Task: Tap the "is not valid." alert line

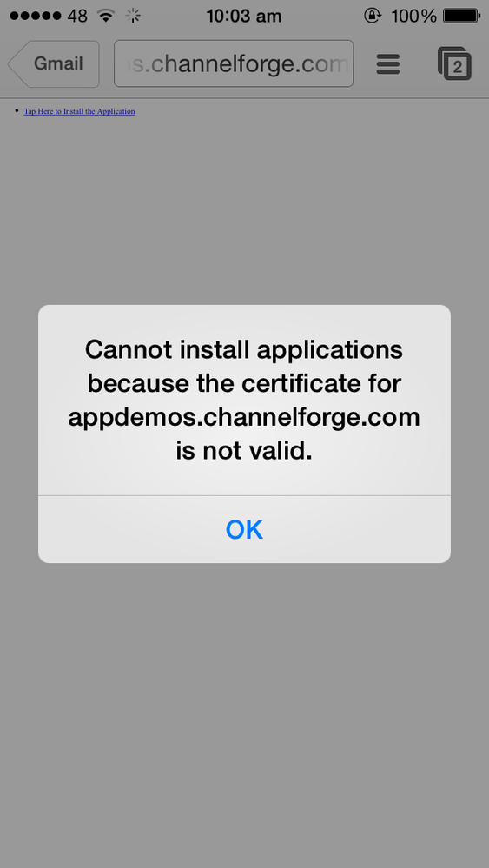Action: (244, 452)
